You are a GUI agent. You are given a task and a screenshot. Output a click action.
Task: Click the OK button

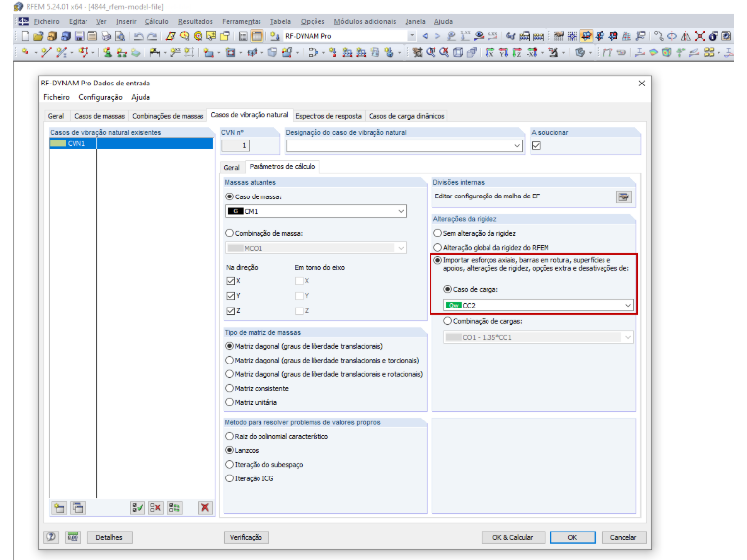coord(573,537)
